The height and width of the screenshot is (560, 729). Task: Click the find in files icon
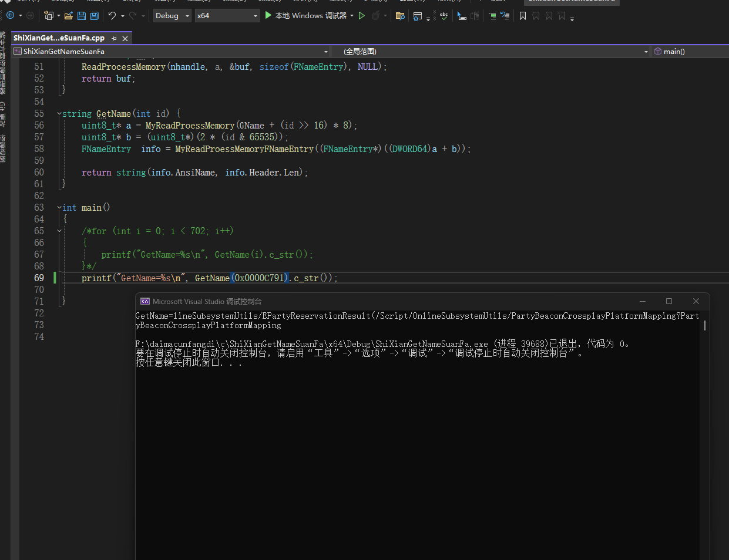click(x=400, y=16)
